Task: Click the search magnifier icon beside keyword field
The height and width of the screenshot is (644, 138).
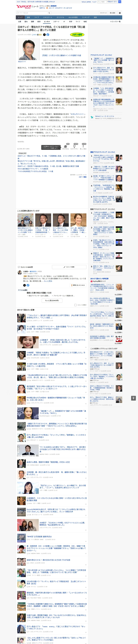Action: tap(49, 13)
